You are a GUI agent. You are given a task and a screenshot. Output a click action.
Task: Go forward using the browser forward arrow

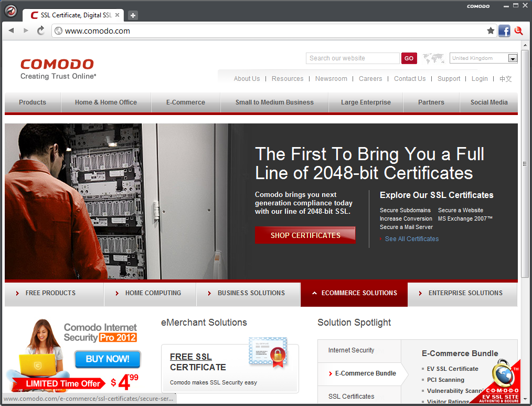tap(26, 30)
